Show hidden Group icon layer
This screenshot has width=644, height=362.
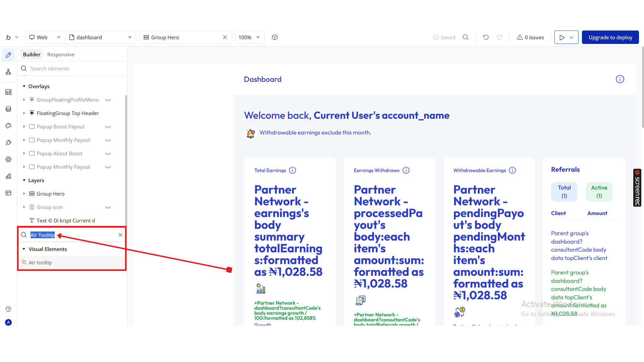tap(108, 207)
